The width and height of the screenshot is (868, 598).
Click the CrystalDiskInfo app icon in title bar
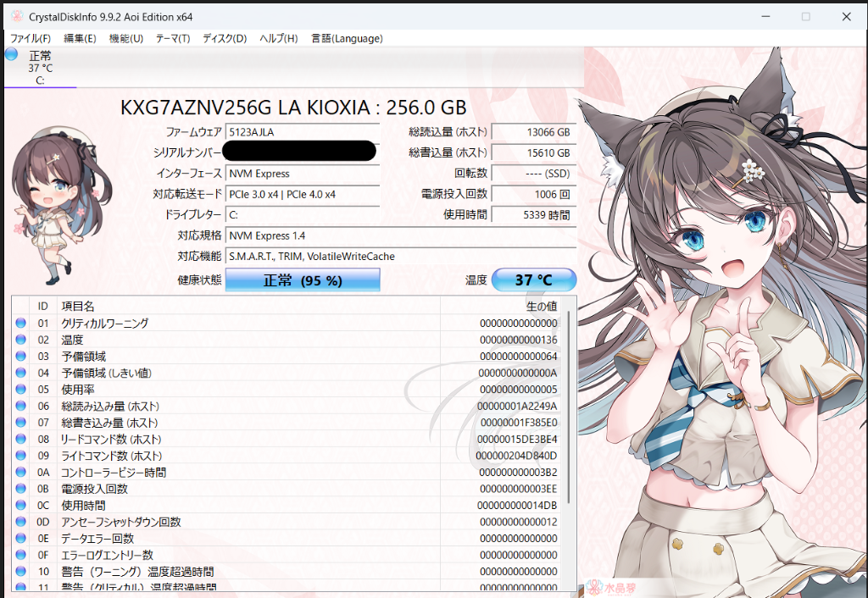[x=17, y=16]
